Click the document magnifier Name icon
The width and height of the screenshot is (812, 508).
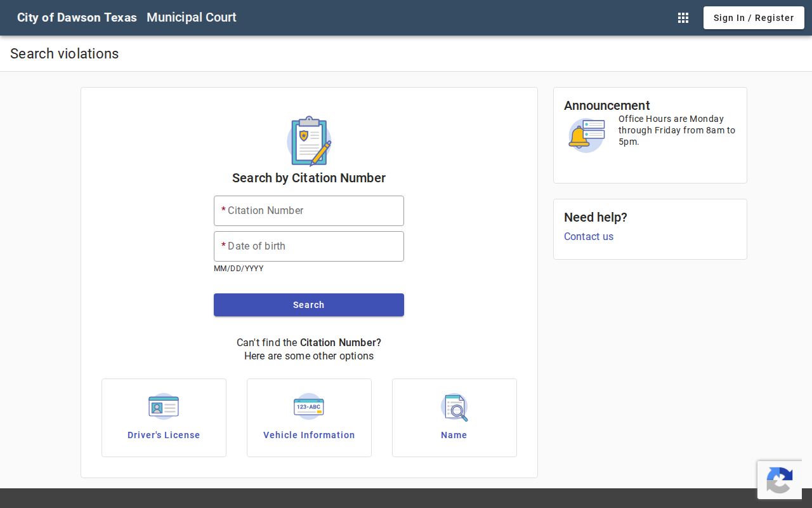click(x=454, y=407)
